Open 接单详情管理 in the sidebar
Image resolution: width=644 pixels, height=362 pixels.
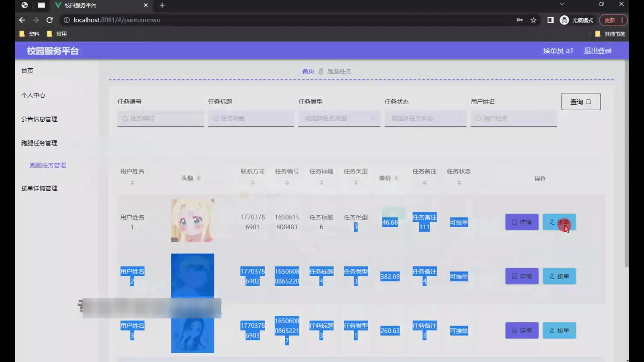(x=39, y=188)
